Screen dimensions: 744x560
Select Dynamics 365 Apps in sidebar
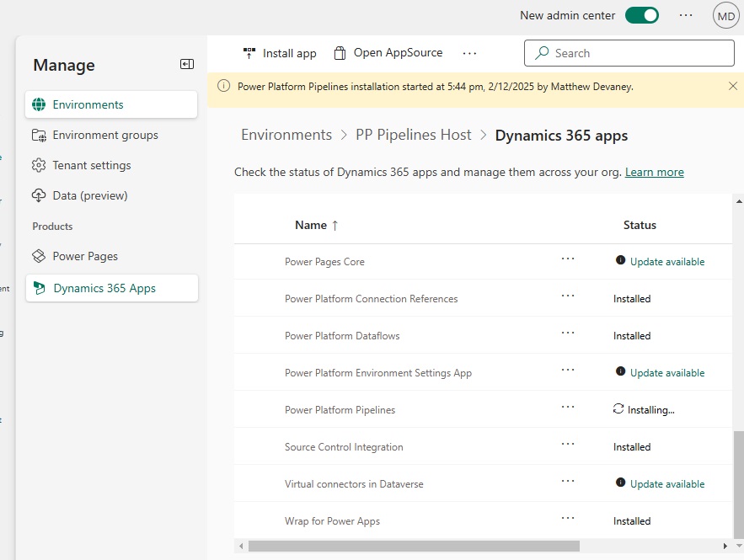(111, 288)
